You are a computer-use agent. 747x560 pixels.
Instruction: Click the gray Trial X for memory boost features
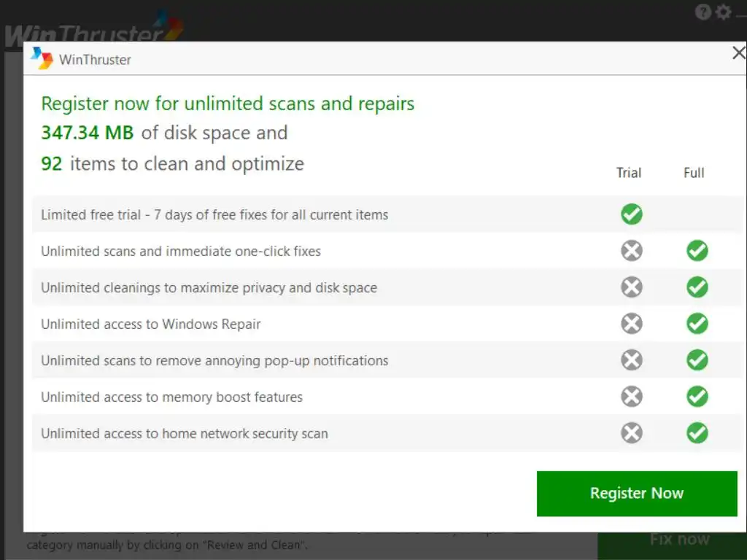coord(631,396)
